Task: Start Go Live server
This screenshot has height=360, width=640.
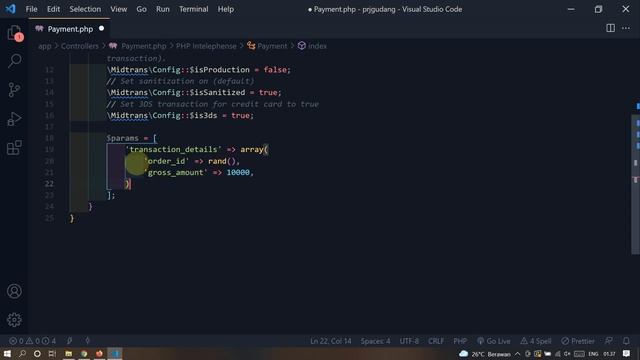Action: [494, 341]
